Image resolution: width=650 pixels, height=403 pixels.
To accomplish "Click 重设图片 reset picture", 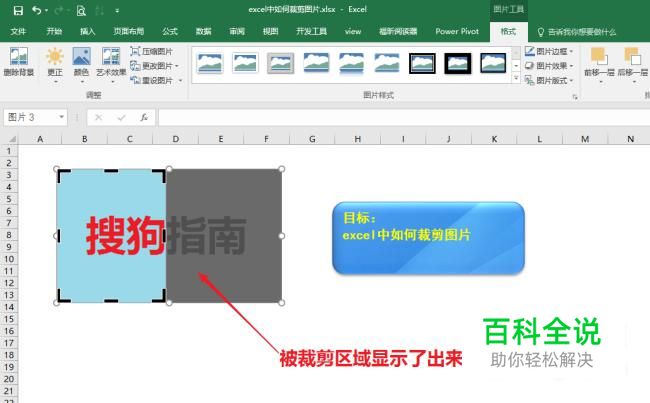I will click(151, 80).
